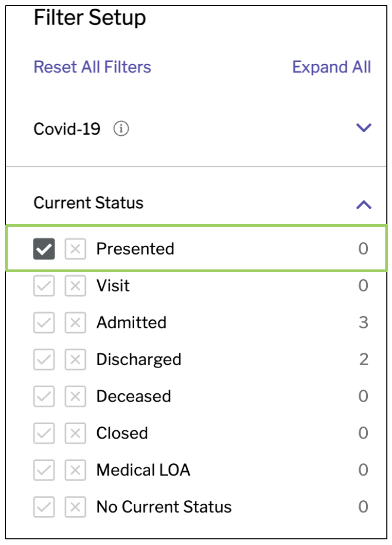Check the Visit include checkbox
The height and width of the screenshot is (545, 392).
pos(44,286)
